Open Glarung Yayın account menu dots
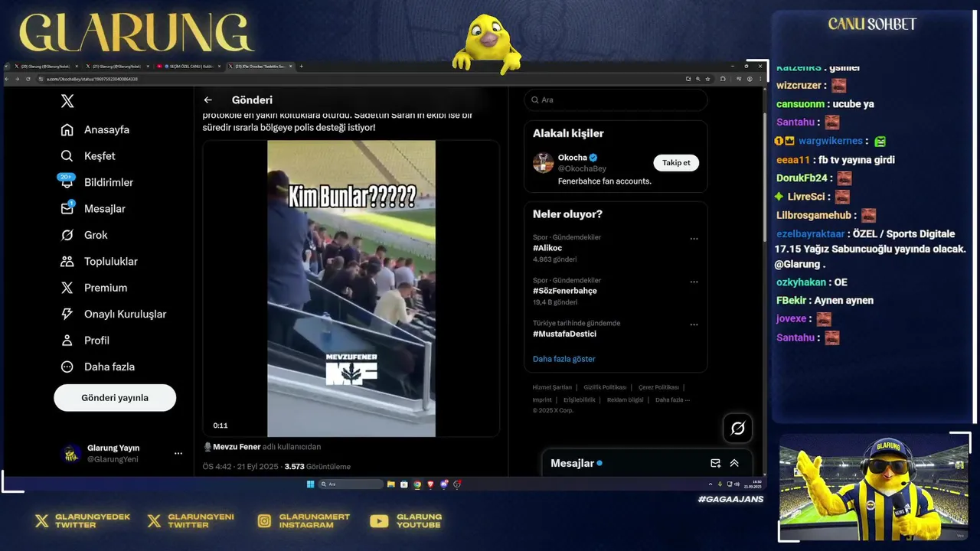 (x=178, y=454)
